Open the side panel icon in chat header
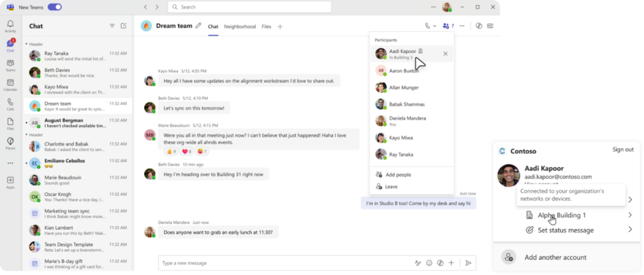The width and height of the screenshot is (644, 275). click(490, 26)
